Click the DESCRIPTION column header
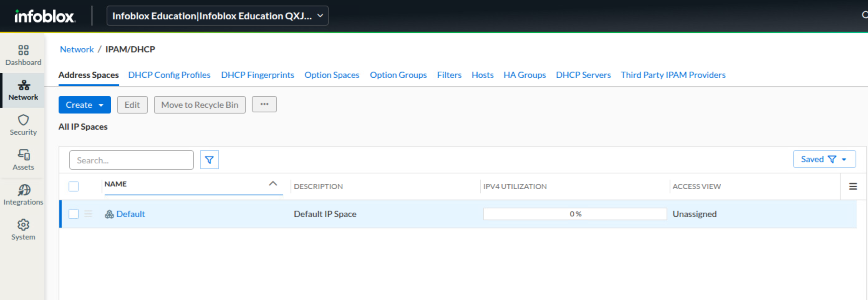Image resolution: width=868 pixels, height=300 pixels. click(x=318, y=186)
